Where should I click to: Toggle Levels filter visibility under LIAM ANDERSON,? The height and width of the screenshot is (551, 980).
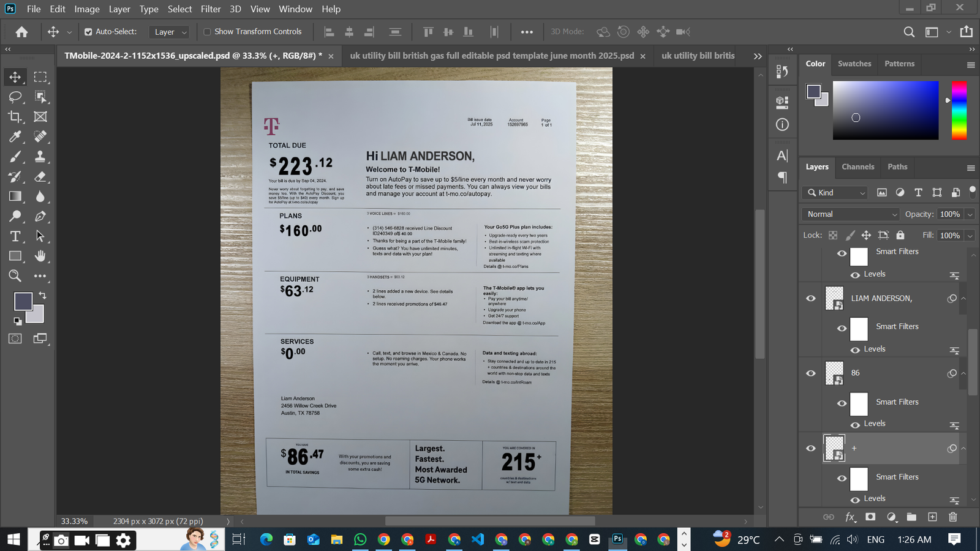pos(855,350)
